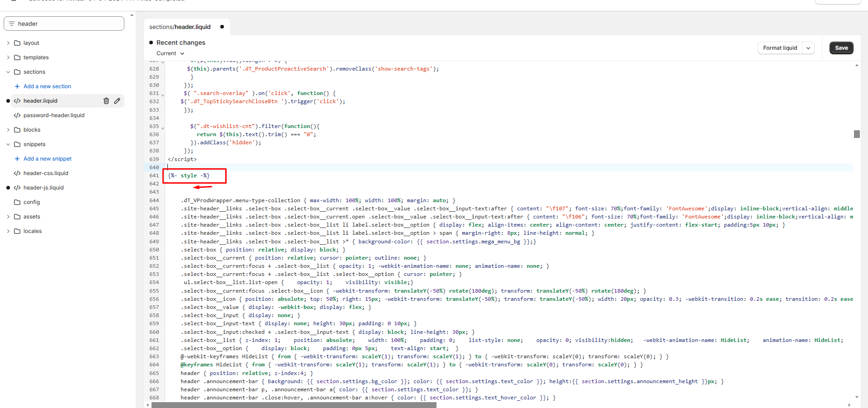Collapse the sections folder
This screenshot has height=408, width=868.
click(x=8, y=72)
